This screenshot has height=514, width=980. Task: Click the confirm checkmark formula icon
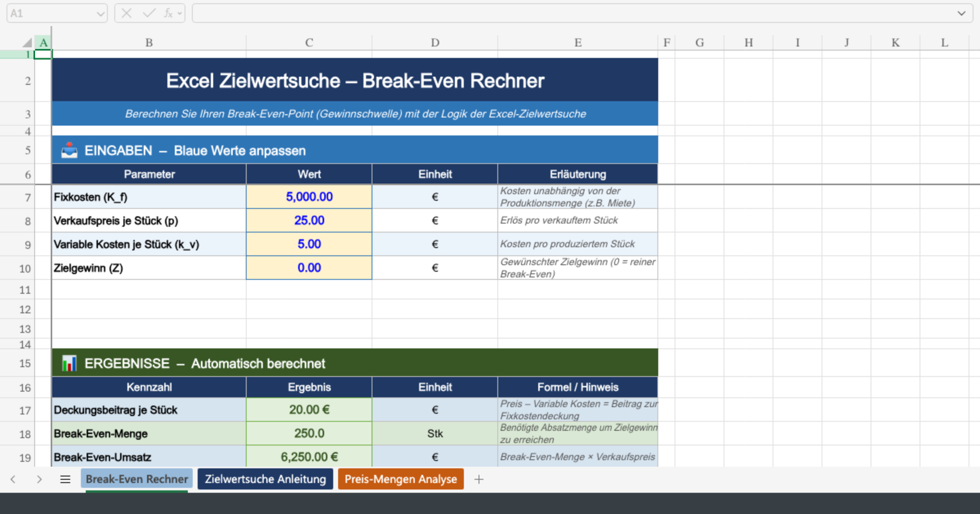(149, 13)
